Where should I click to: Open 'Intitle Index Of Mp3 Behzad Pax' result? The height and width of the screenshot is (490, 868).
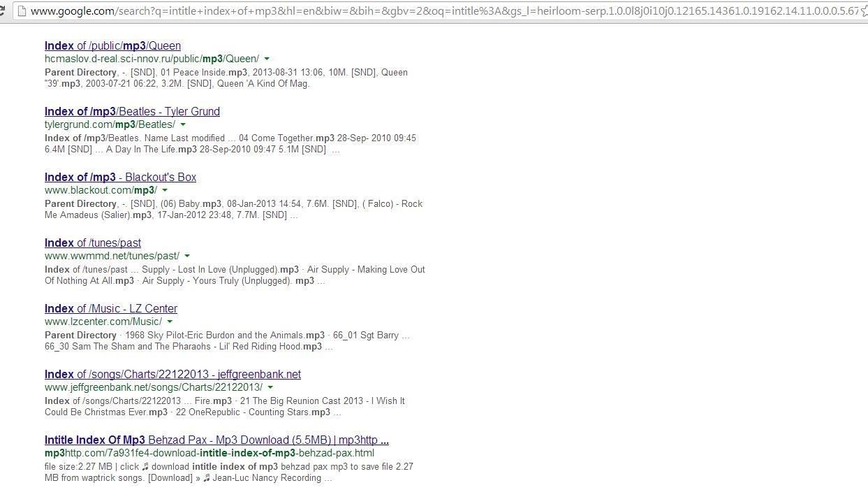coord(216,440)
